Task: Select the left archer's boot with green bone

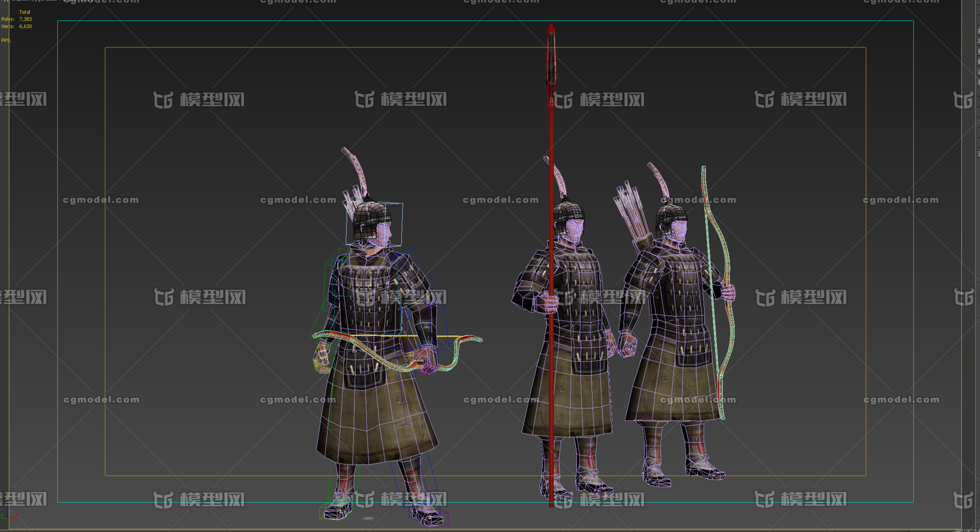Action: click(x=338, y=505)
